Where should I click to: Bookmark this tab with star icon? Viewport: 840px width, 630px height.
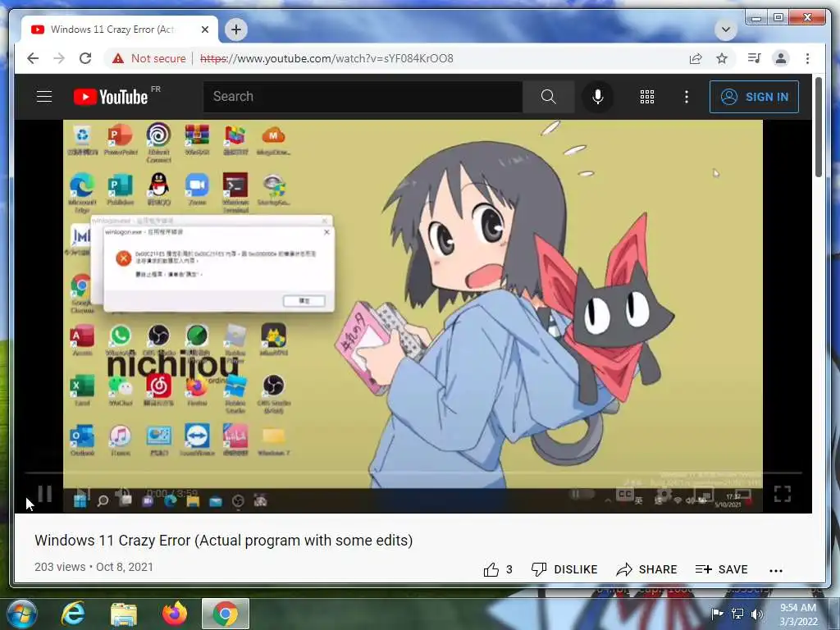coord(722,58)
